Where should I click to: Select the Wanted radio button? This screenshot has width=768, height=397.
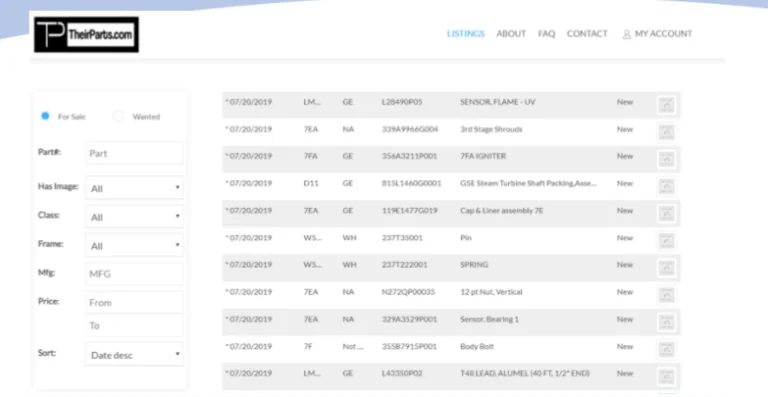pyautogui.click(x=118, y=116)
